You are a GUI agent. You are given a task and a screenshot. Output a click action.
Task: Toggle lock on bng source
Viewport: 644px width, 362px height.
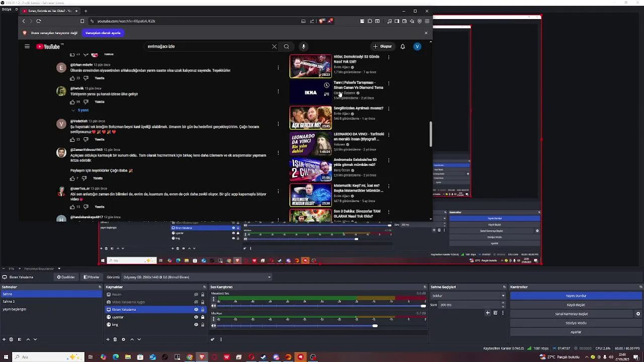coord(203,325)
